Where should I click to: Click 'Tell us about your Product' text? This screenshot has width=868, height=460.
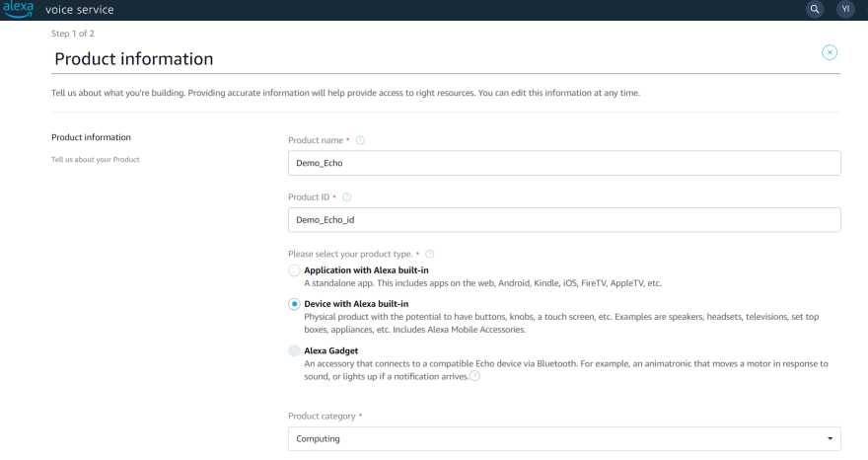tap(96, 160)
